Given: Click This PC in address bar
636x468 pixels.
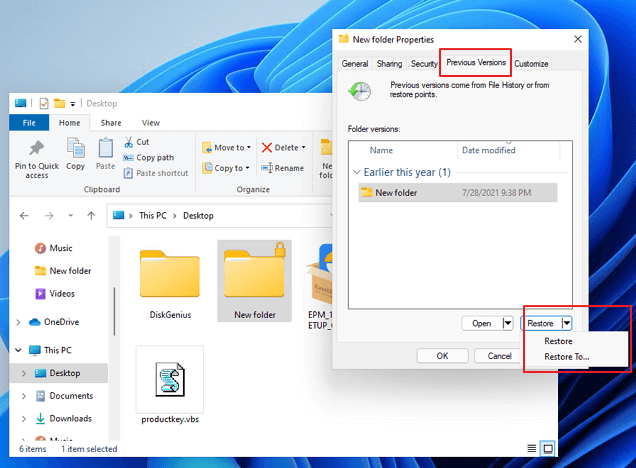Looking at the screenshot, I should click(153, 216).
